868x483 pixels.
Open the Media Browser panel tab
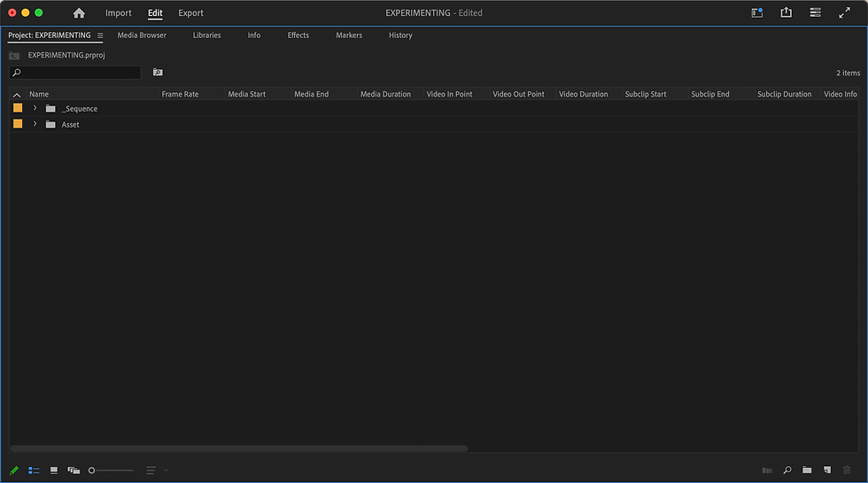click(x=142, y=35)
